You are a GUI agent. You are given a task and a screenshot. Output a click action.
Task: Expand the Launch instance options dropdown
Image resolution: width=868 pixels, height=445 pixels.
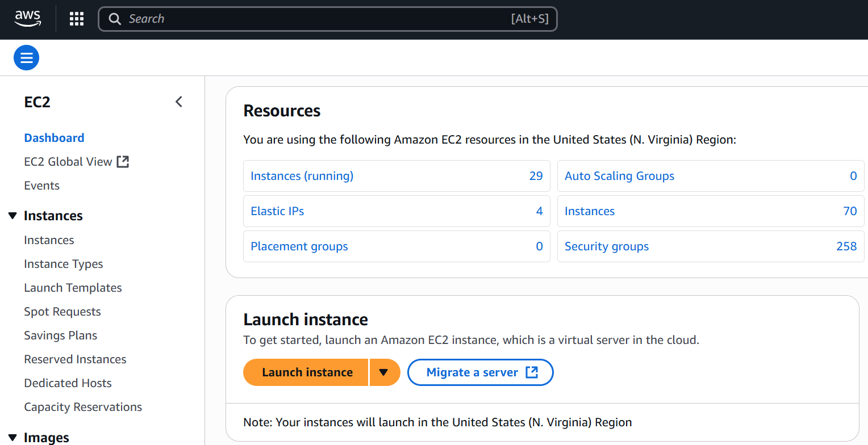coord(385,372)
